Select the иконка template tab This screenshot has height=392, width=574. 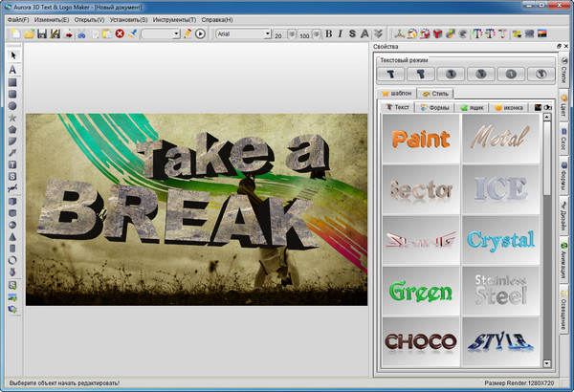click(509, 108)
